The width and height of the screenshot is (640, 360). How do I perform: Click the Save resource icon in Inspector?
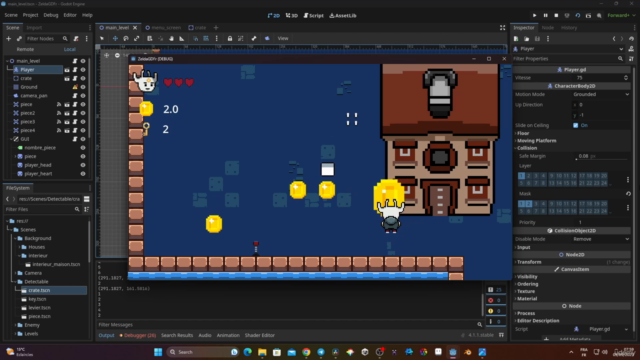pos(537,39)
